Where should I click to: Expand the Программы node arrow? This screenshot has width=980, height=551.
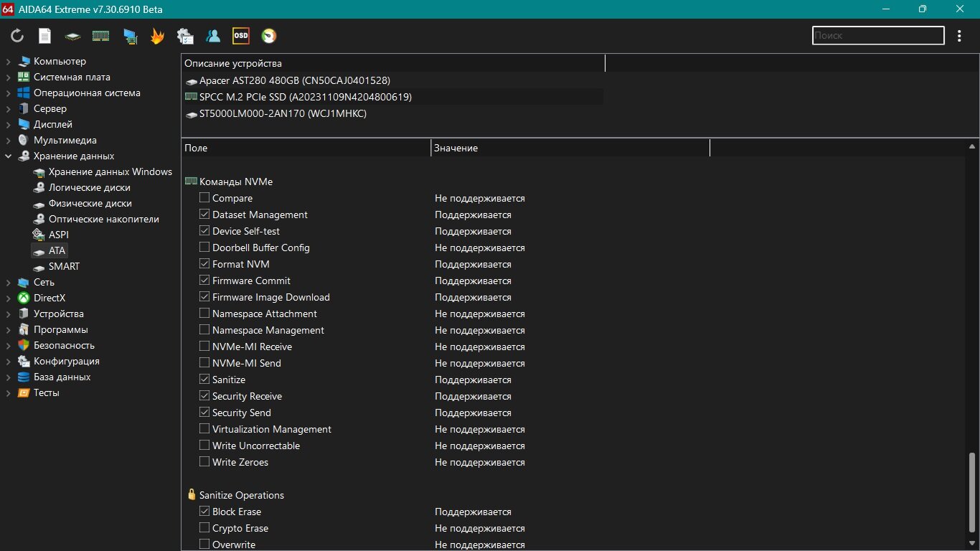(8, 329)
